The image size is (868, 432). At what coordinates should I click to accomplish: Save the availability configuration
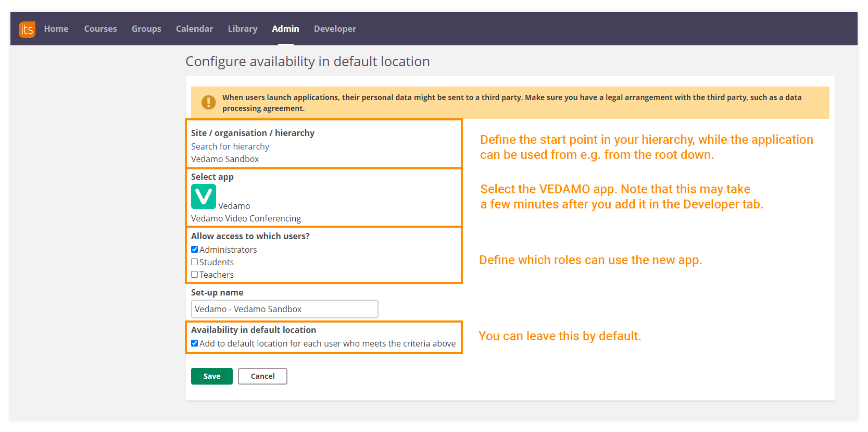click(212, 376)
